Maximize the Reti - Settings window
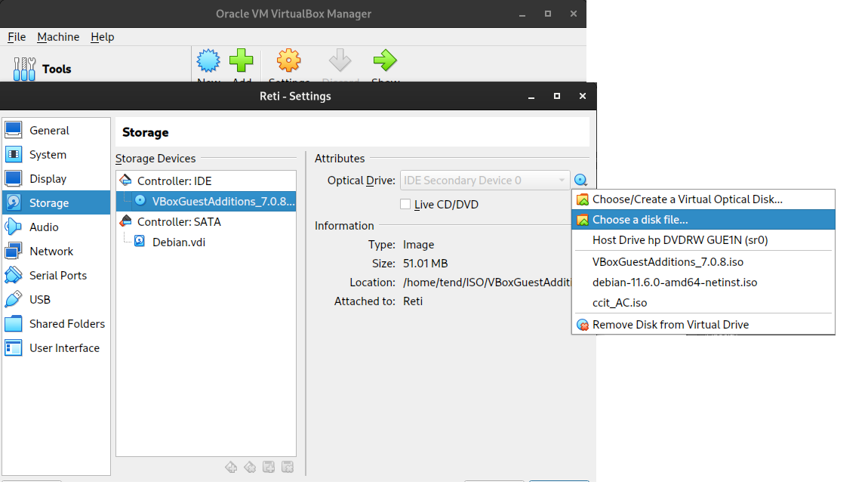This screenshot has width=868, height=494. tap(557, 97)
